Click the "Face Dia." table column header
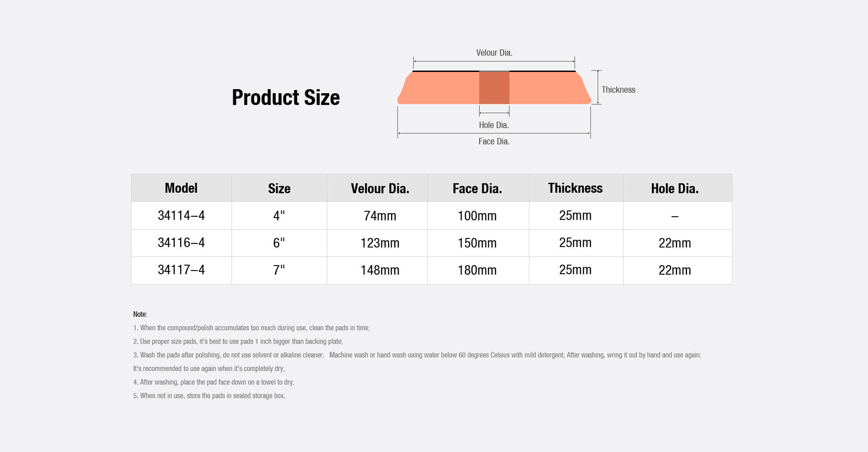The width and height of the screenshot is (868, 452). tap(477, 189)
